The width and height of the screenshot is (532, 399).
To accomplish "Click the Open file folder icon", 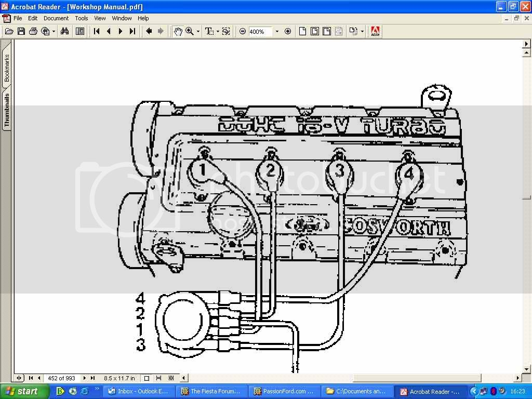I will (x=9, y=31).
